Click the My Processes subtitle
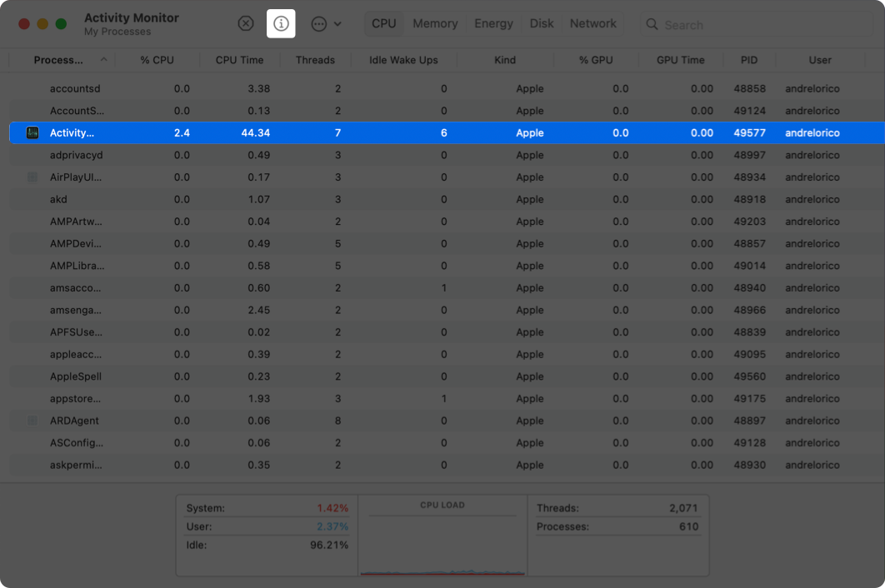Screen dimensions: 885x588 click(x=117, y=32)
